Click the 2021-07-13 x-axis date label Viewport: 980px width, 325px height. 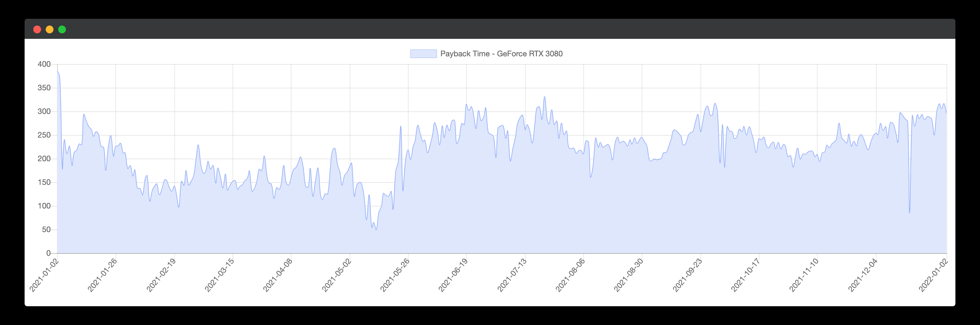pos(512,275)
